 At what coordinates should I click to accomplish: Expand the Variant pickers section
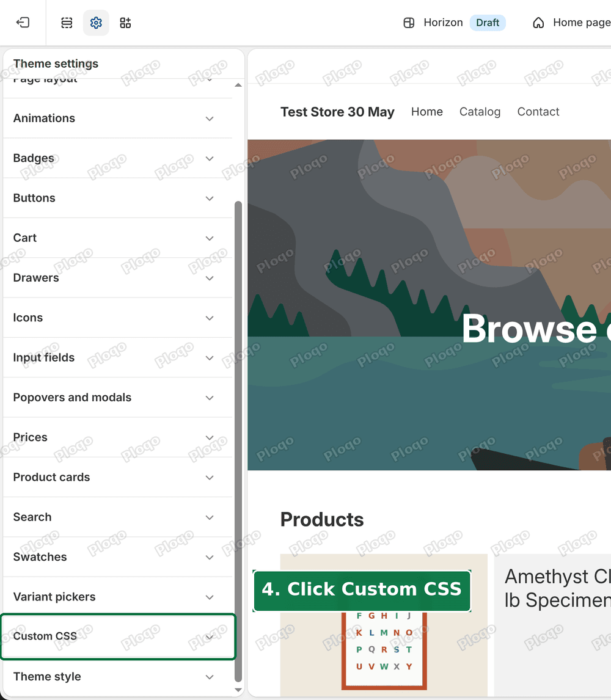coord(117,597)
